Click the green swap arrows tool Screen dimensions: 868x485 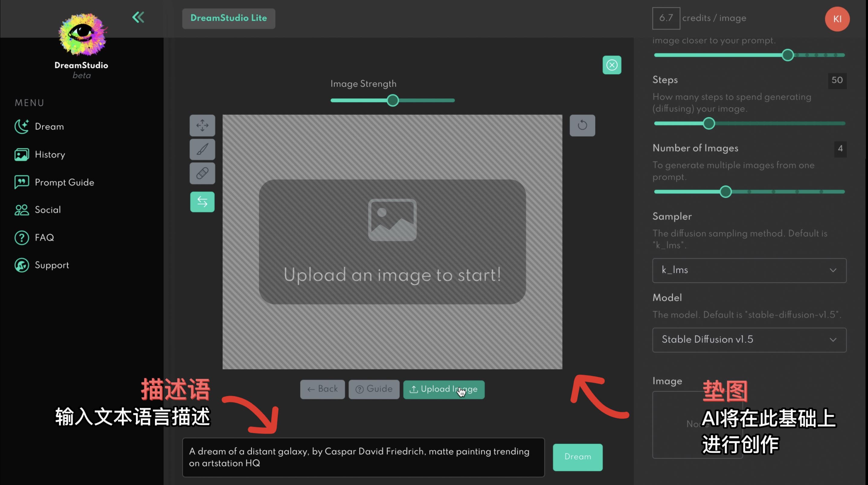pos(202,201)
